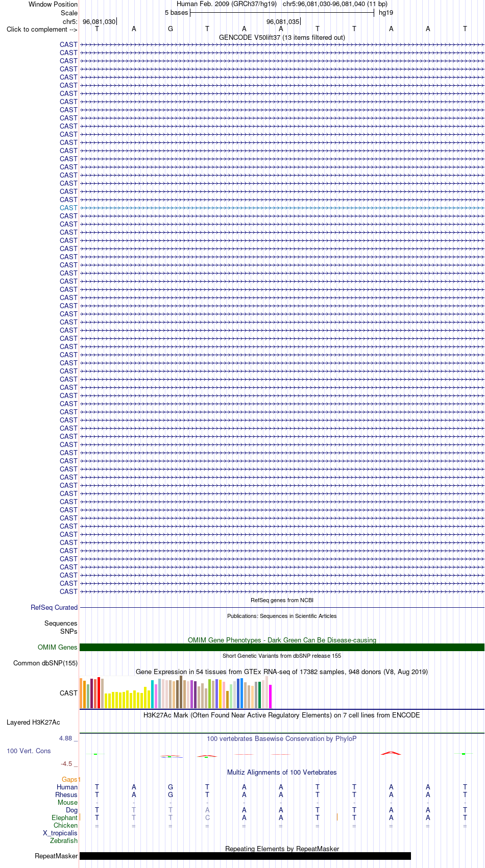Select the light-blue highlighted CAST transcript label

point(68,208)
